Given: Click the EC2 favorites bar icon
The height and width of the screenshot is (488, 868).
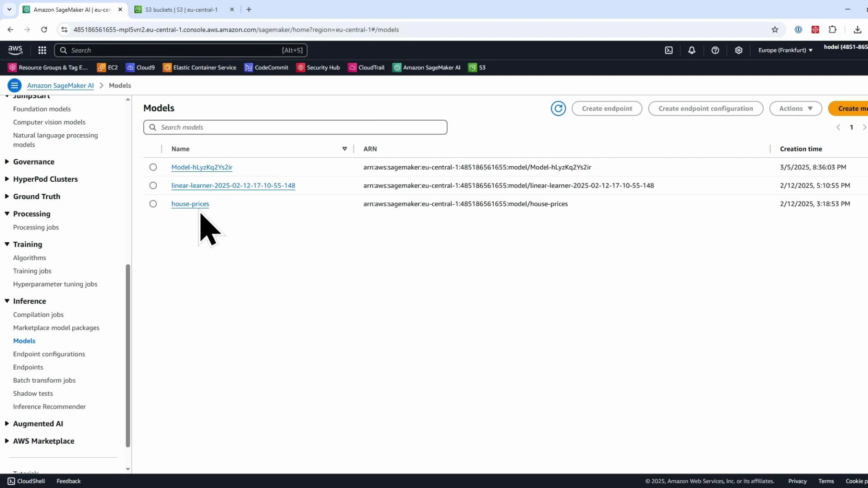Looking at the screenshot, I should 102,67.
